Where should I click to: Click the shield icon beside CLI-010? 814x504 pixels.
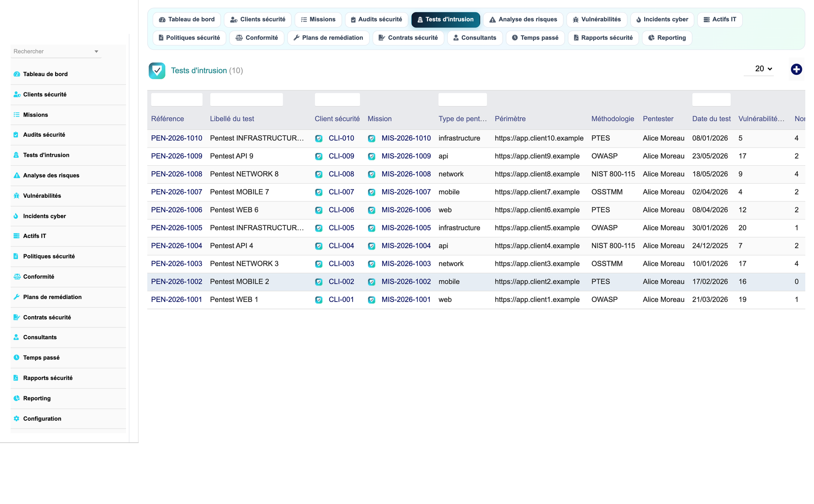[319, 138]
